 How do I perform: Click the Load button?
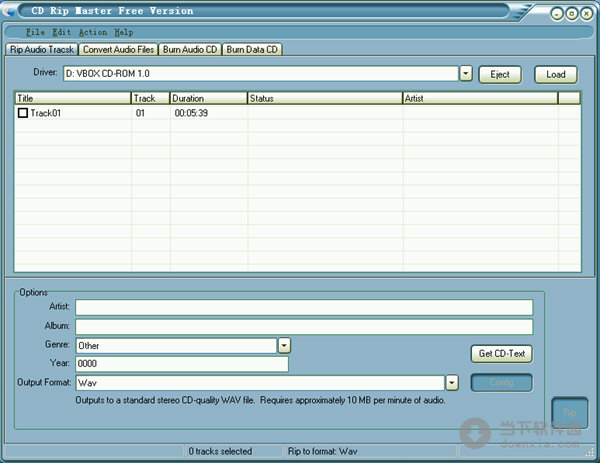coord(556,74)
